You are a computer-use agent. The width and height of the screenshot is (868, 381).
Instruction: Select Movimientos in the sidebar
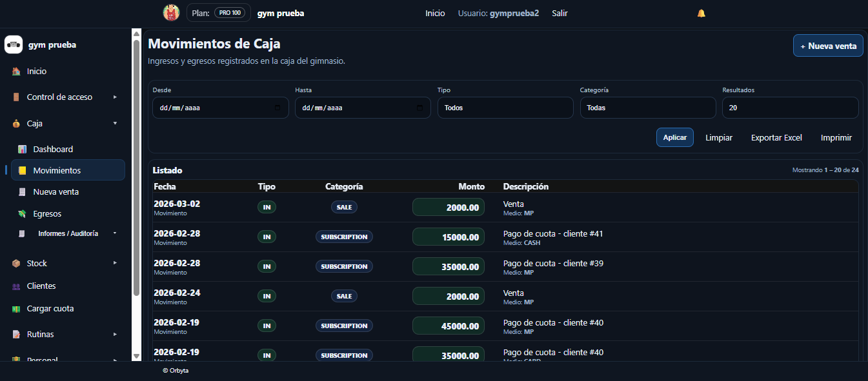(x=57, y=170)
